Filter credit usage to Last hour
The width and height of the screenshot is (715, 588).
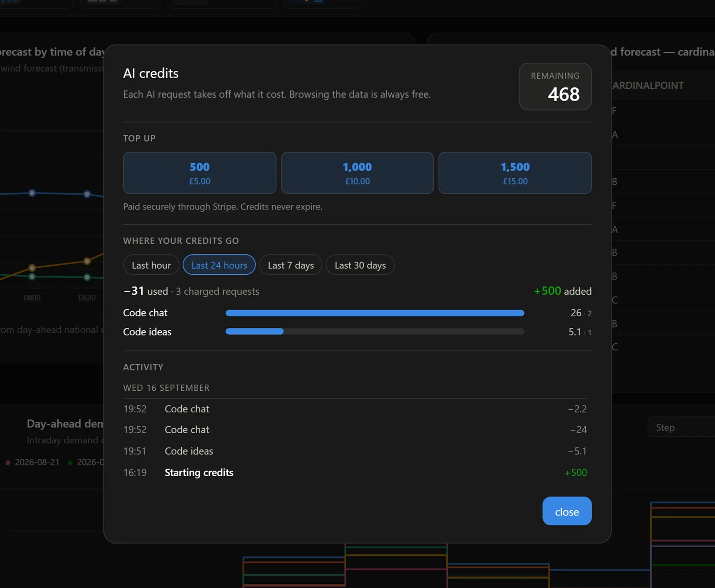[151, 265]
